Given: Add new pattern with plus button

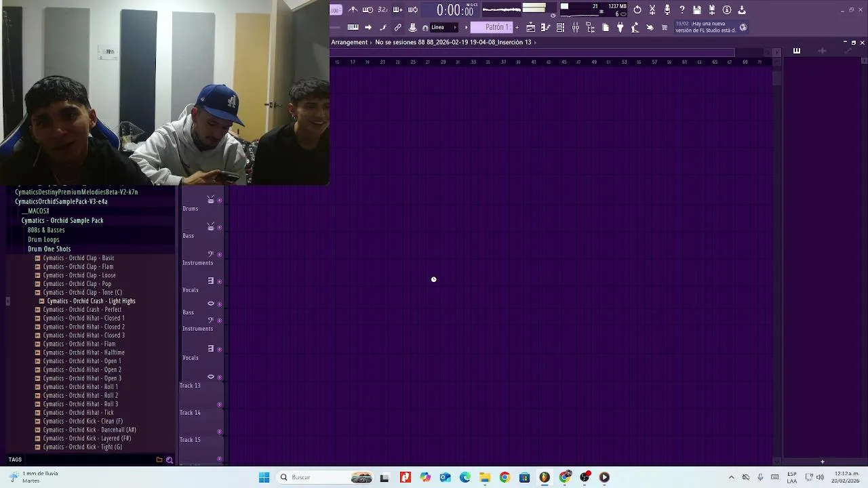Looking at the screenshot, I should (517, 27).
